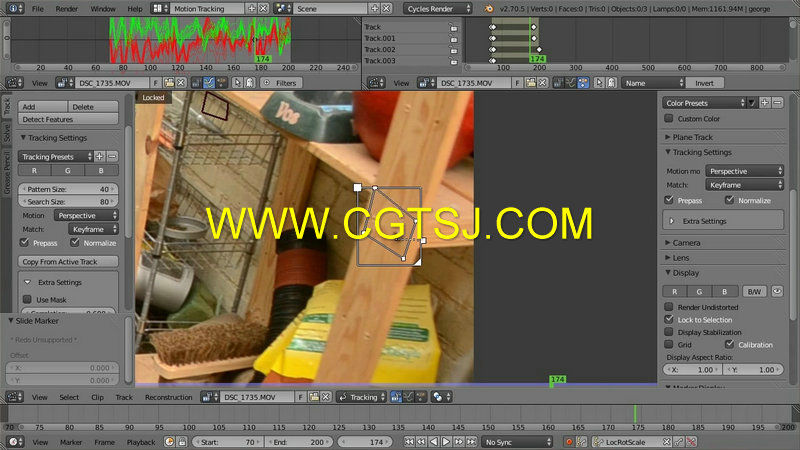Add a new scene with plus icon
This screenshot has height=450, width=800.
tap(375, 9)
